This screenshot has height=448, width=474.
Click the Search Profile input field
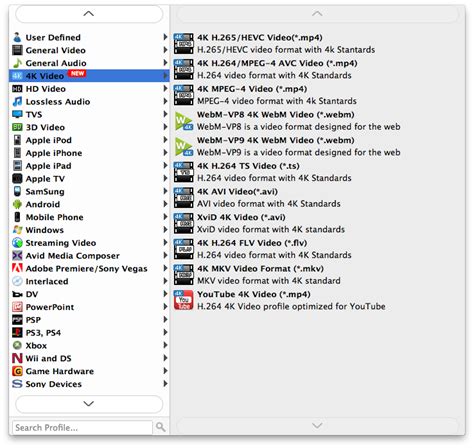click(82, 427)
